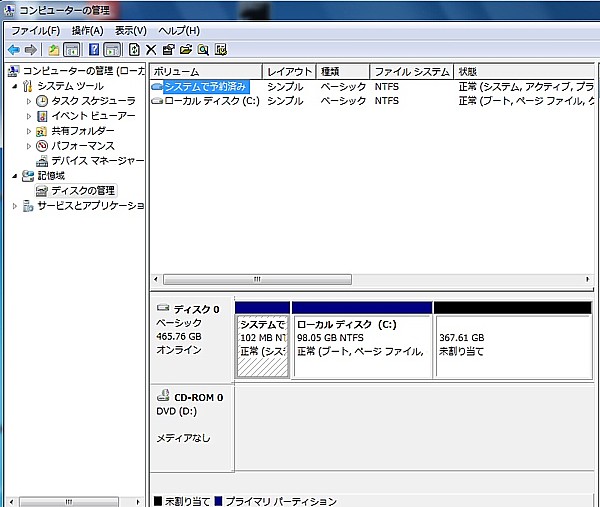
Task: Expand サービスとアプリケーション node
Action: 15,206
